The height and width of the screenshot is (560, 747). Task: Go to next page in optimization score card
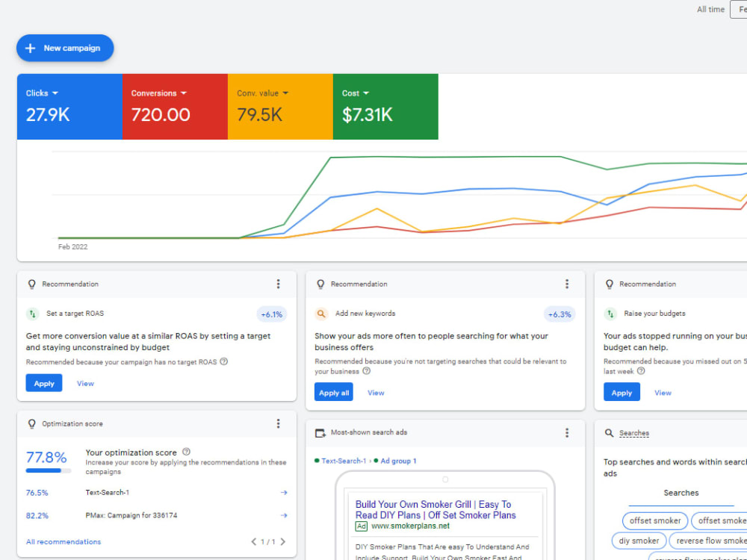point(283,542)
